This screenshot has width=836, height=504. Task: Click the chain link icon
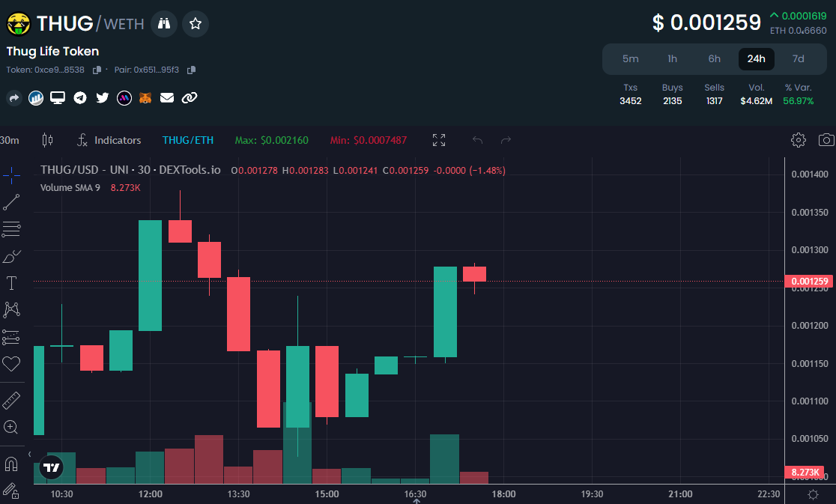pyautogui.click(x=190, y=98)
